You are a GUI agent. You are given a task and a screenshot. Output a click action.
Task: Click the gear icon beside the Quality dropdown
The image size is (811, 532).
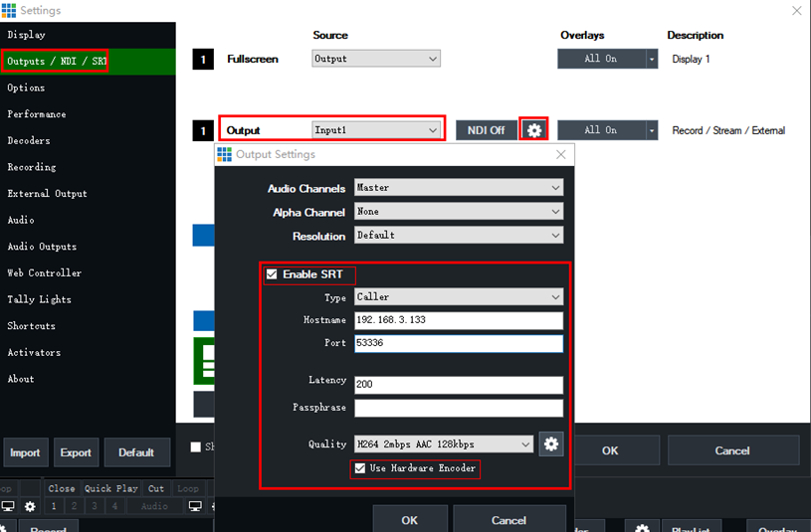pos(551,444)
